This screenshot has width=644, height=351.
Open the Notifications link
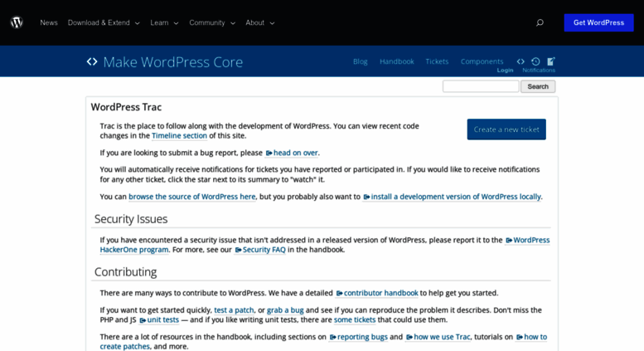point(539,71)
